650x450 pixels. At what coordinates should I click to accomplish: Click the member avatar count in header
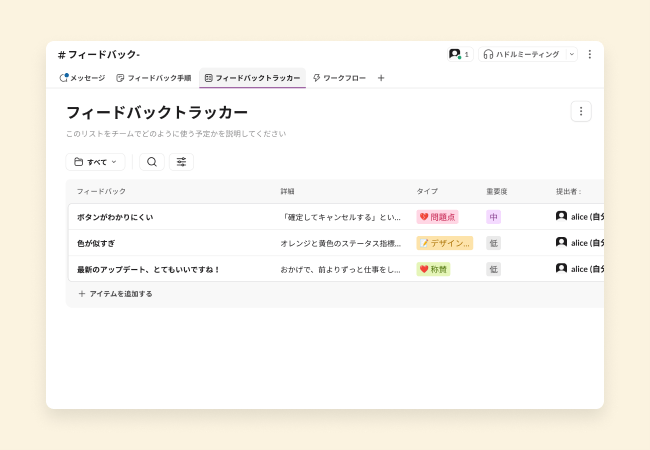click(459, 54)
